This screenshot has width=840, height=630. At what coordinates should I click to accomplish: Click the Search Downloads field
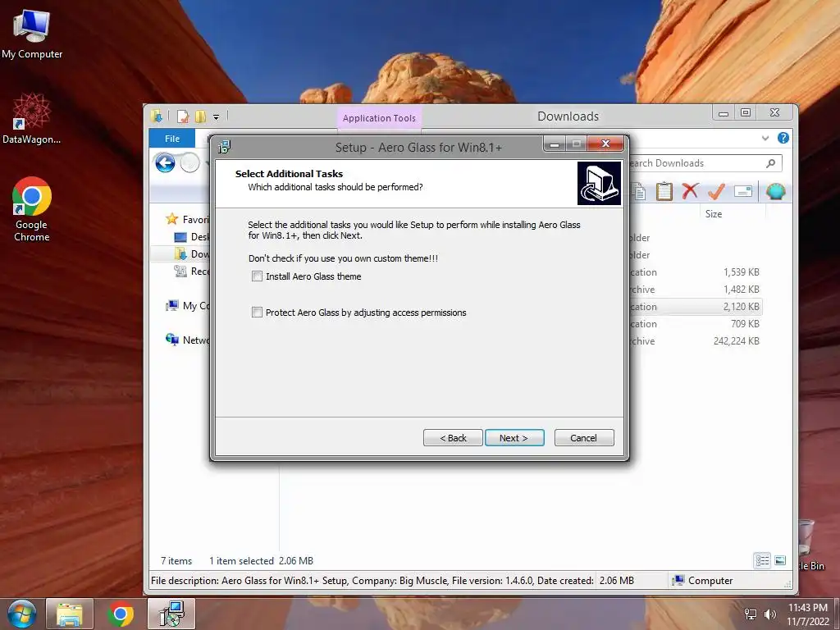[696, 163]
